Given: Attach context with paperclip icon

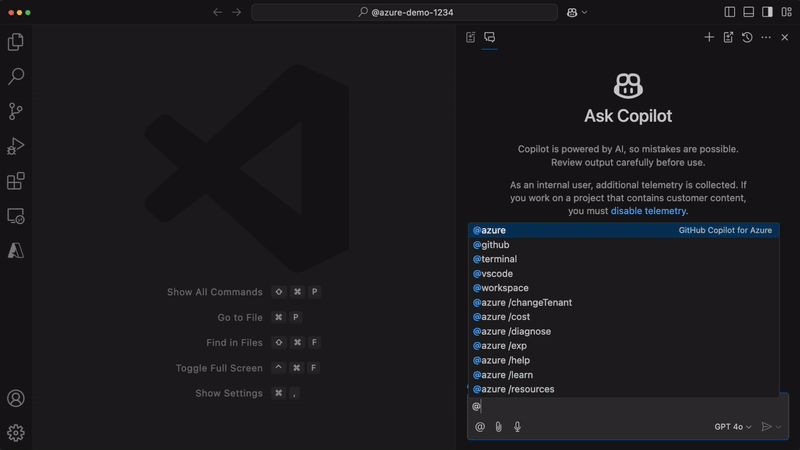Looking at the screenshot, I should click(498, 427).
